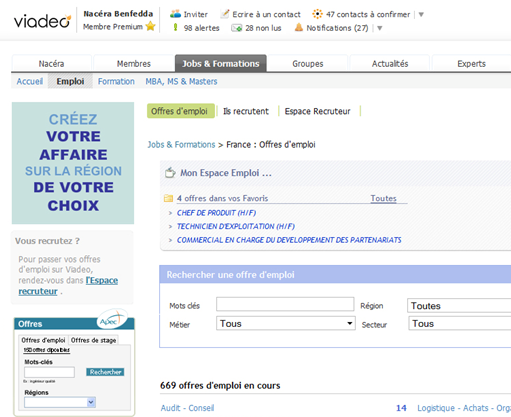
Task: Click the Logistique - Achats category link
Action: (x=464, y=408)
